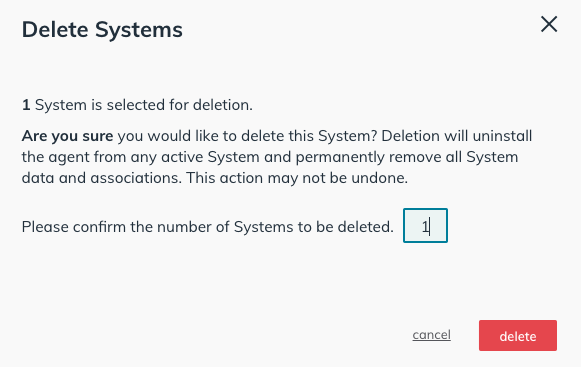Click the word 'Systems' in the heading
Image resolution: width=581 pixels, height=367 pixels.
coord(139,30)
